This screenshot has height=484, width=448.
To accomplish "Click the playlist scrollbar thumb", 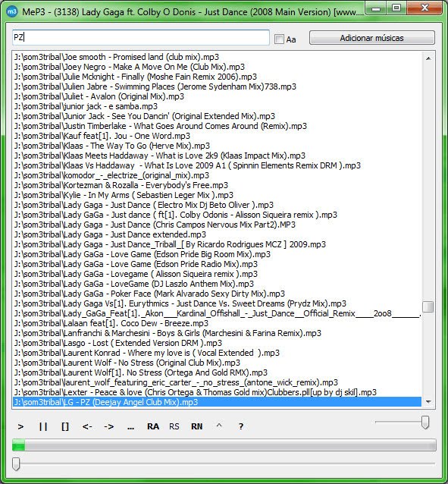I will click(x=428, y=306).
